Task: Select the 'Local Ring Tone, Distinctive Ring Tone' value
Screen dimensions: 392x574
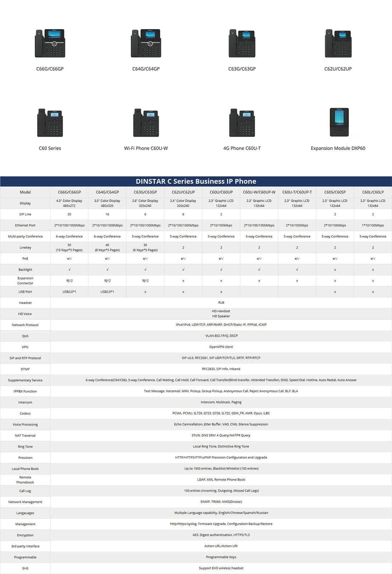Action: pos(221,447)
